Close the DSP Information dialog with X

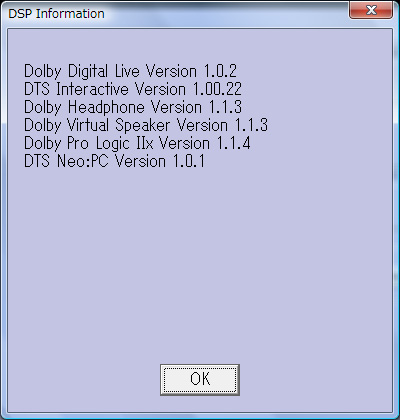coord(371,10)
